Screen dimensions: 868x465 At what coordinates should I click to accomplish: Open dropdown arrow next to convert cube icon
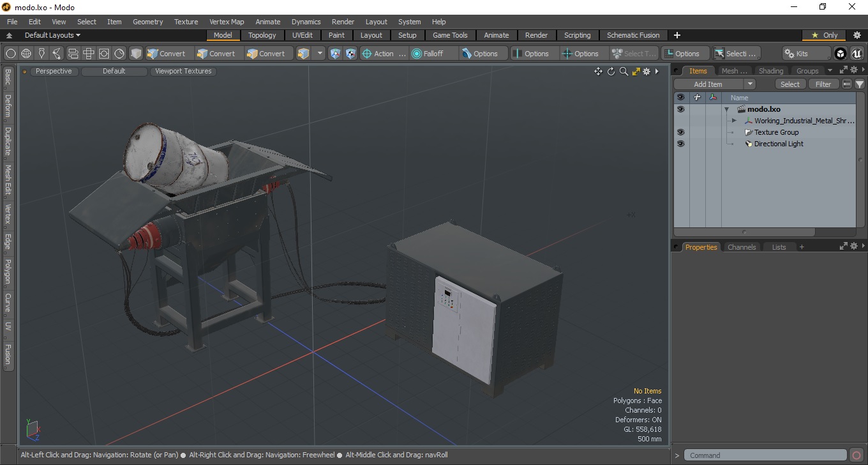(320, 54)
